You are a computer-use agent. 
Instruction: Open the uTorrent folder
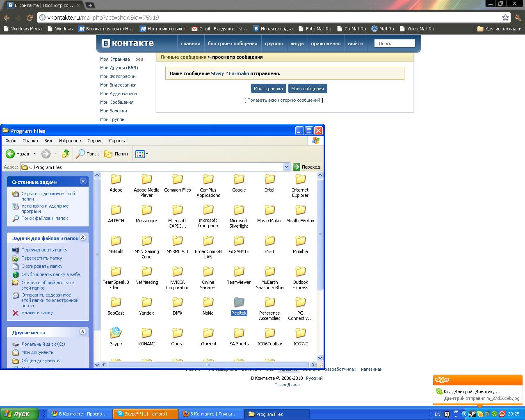click(x=208, y=337)
